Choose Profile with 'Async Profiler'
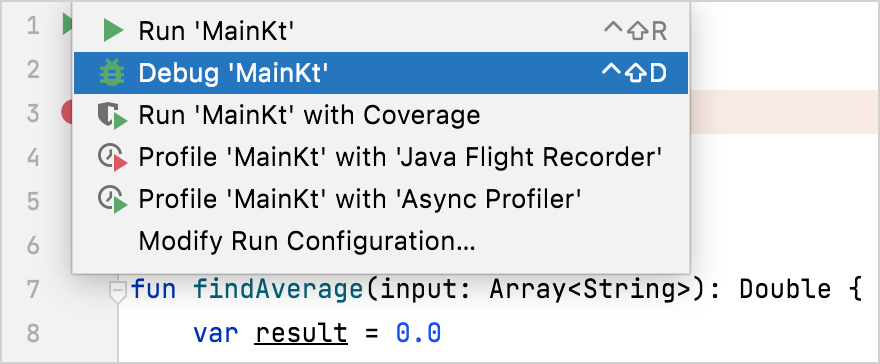This screenshot has height=364, width=880. click(x=381, y=201)
